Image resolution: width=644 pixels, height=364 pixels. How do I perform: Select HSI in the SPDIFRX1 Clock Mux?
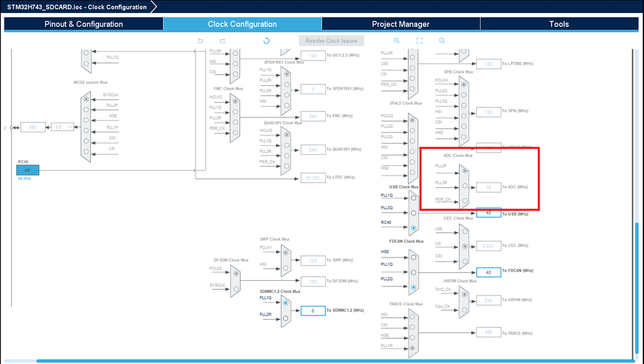point(287,105)
